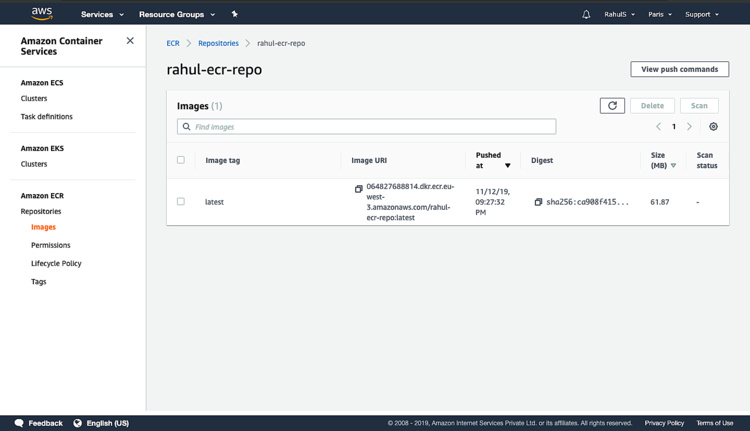Viewport: 750px width, 431px height.
Task: Close the Amazon Container Services sidebar
Action: (x=130, y=41)
